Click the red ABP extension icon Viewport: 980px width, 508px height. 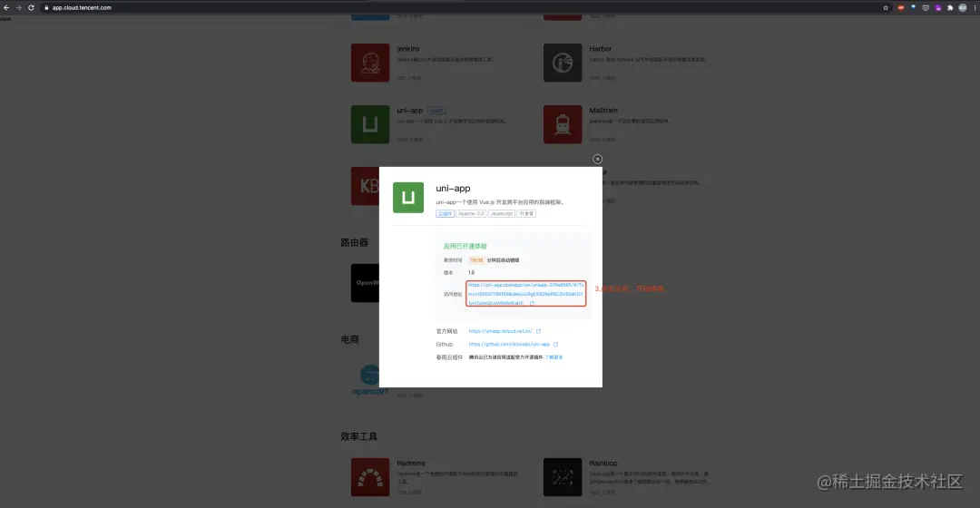tap(901, 7)
